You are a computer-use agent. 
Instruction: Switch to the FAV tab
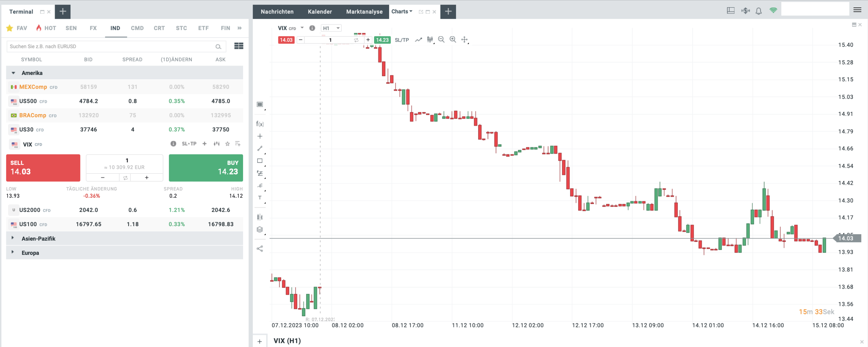(x=16, y=28)
